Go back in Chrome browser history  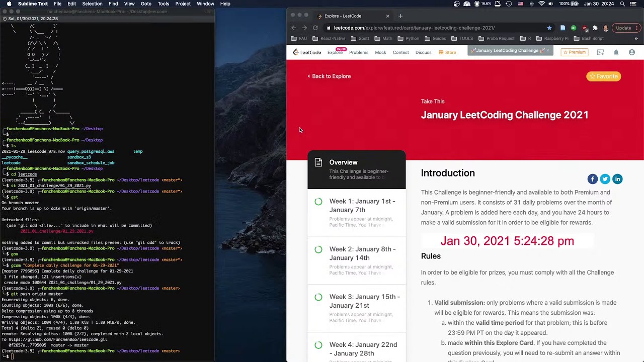pyautogui.click(x=294, y=28)
